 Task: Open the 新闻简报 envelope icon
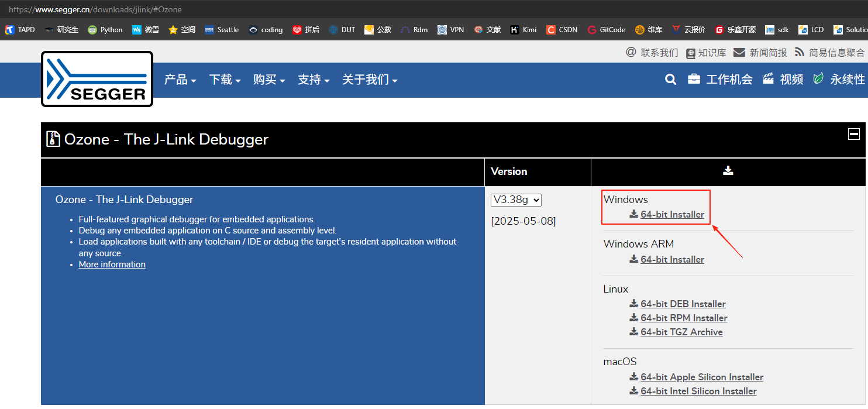click(739, 52)
